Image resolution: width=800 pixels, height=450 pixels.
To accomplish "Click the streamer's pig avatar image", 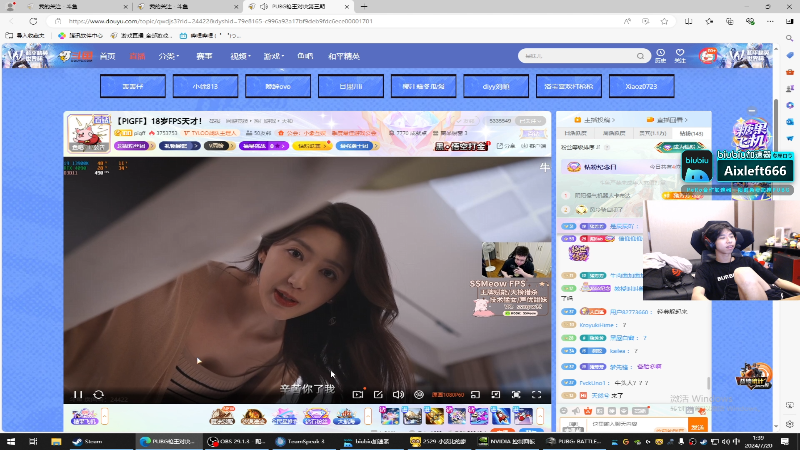I will click(x=89, y=133).
